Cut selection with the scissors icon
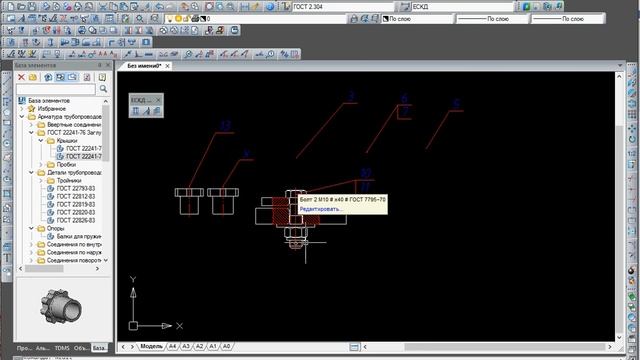640x360 pixels. click(x=103, y=7)
